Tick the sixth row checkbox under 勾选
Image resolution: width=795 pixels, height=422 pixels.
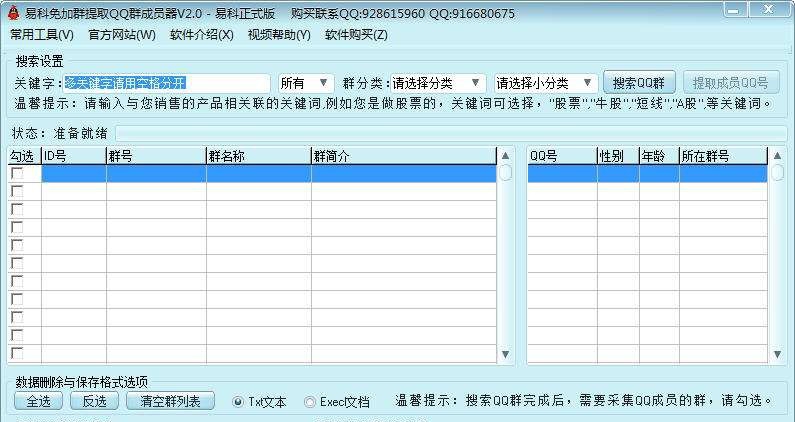click(17, 263)
